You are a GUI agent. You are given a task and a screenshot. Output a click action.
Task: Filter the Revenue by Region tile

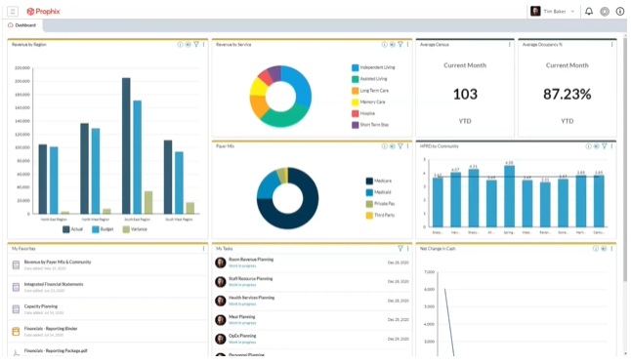point(196,45)
